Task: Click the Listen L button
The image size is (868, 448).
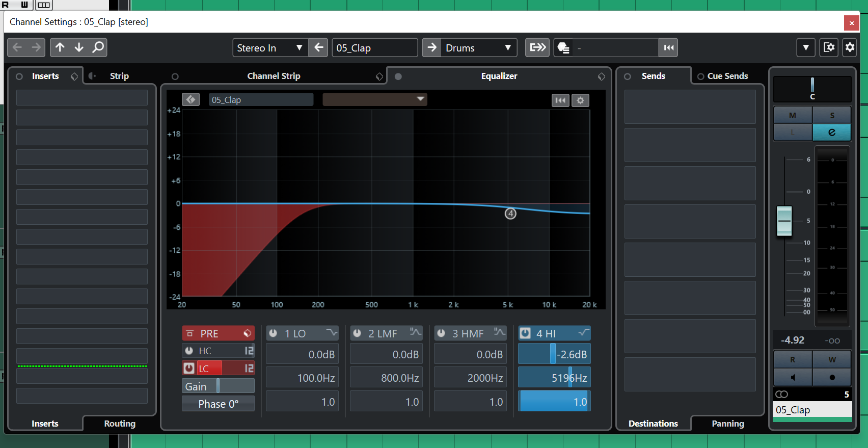Action: [793, 133]
